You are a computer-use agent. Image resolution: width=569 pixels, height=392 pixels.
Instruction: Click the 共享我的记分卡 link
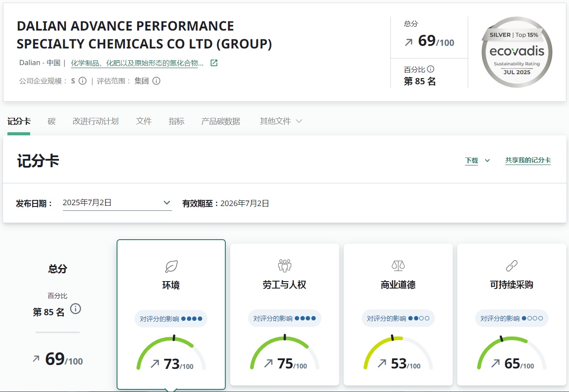(x=528, y=160)
